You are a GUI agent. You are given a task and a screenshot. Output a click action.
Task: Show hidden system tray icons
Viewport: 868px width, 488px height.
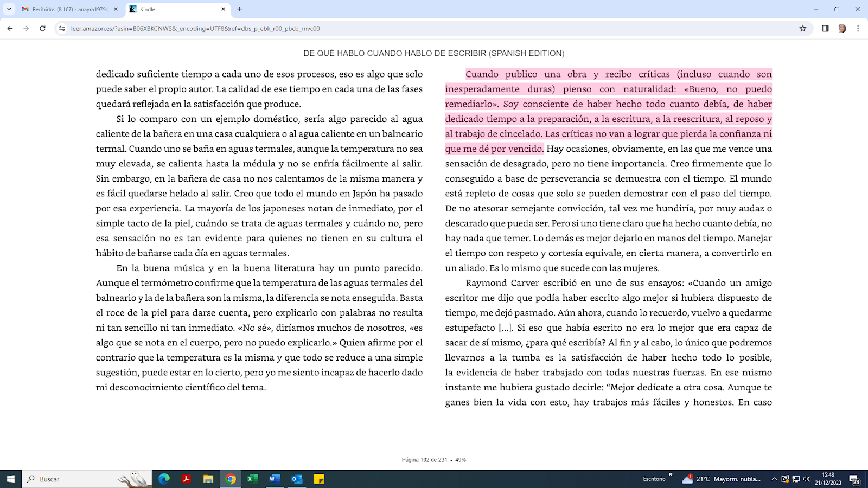click(774, 479)
